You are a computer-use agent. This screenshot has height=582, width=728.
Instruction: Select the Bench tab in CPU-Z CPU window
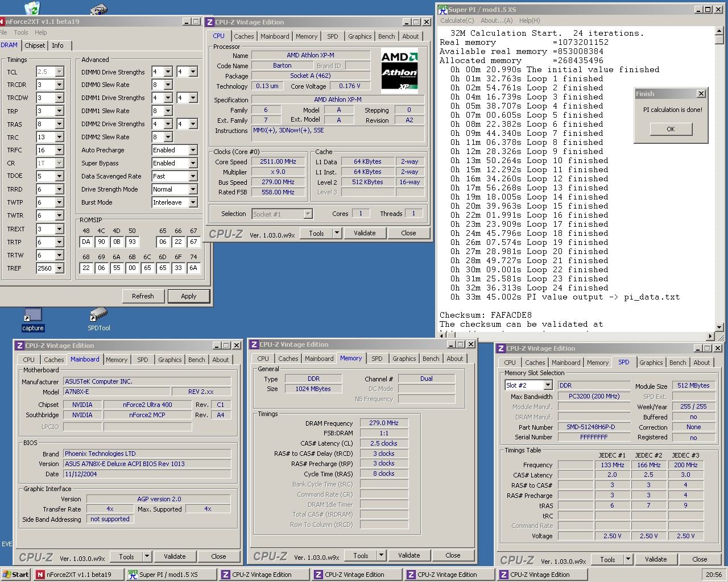point(387,36)
